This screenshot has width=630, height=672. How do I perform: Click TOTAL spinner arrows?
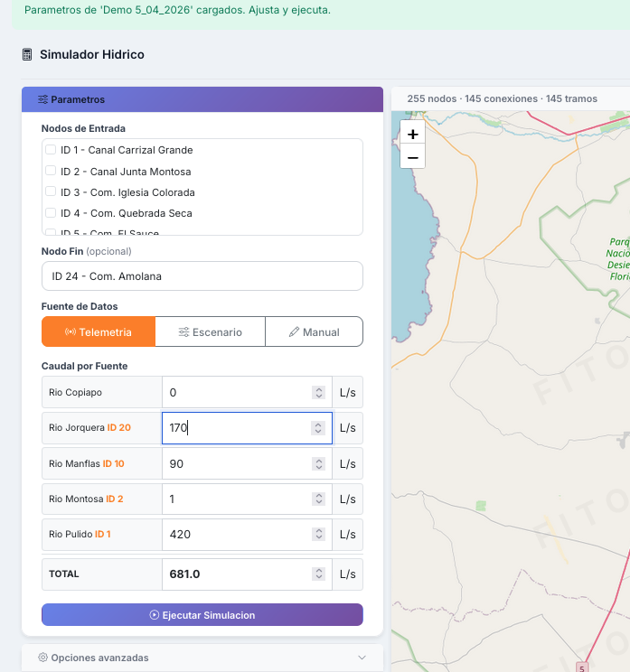coord(319,574)
